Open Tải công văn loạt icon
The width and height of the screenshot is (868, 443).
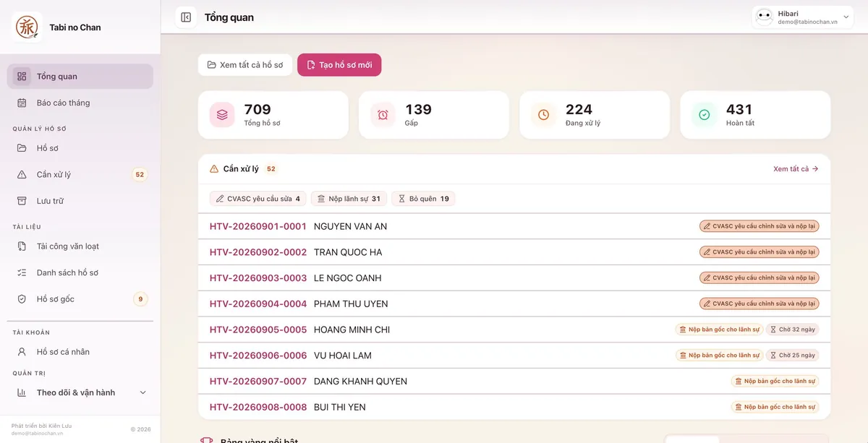(22, 246)
